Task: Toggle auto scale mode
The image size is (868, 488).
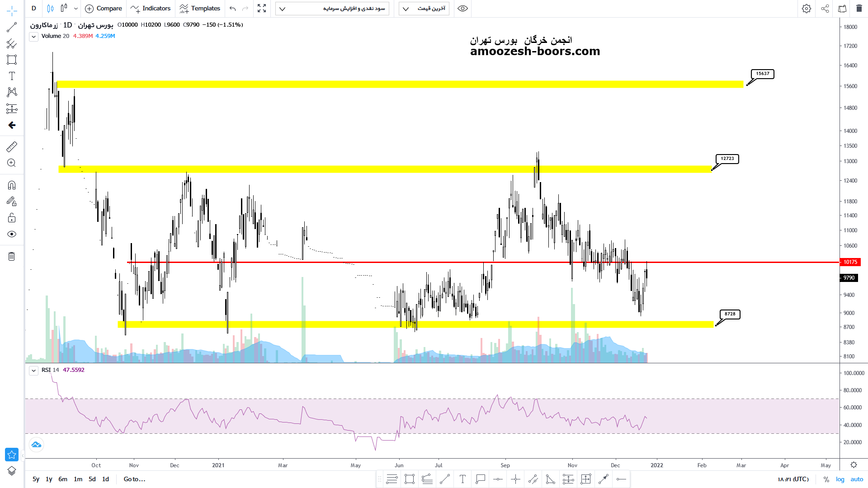Action: [x=857, y=479]
